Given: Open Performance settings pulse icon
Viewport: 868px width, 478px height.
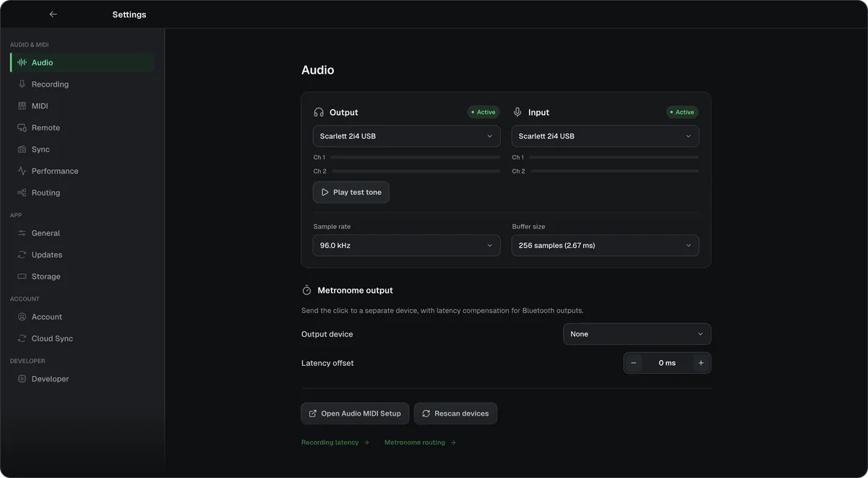Looking at the screenshot, I should click(x=22, y=171).
